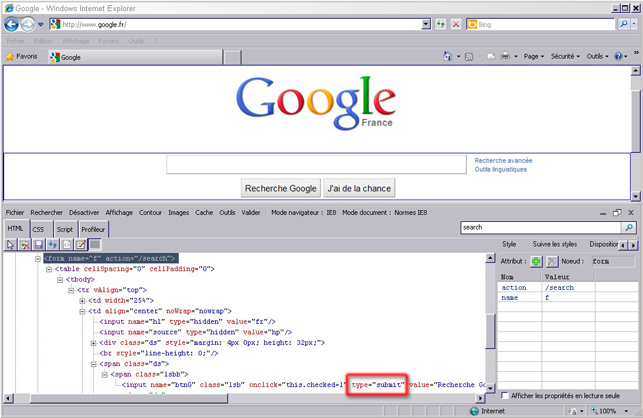Viewport: 643px width, 418px height.
Task: Click the Print icon in command bar
Action: point(505,56)
